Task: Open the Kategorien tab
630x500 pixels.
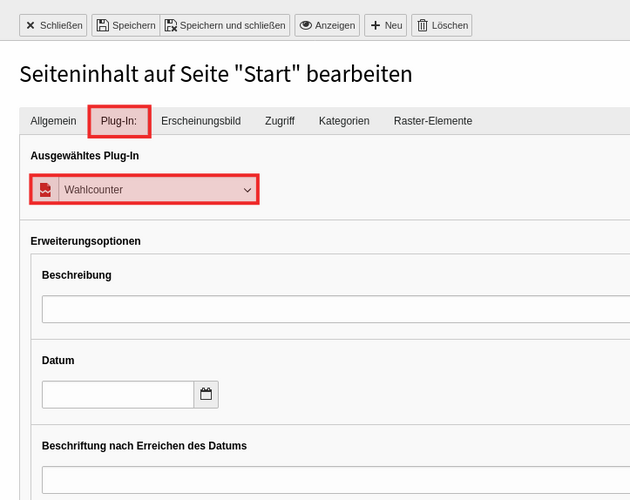Action: point(344,121)
